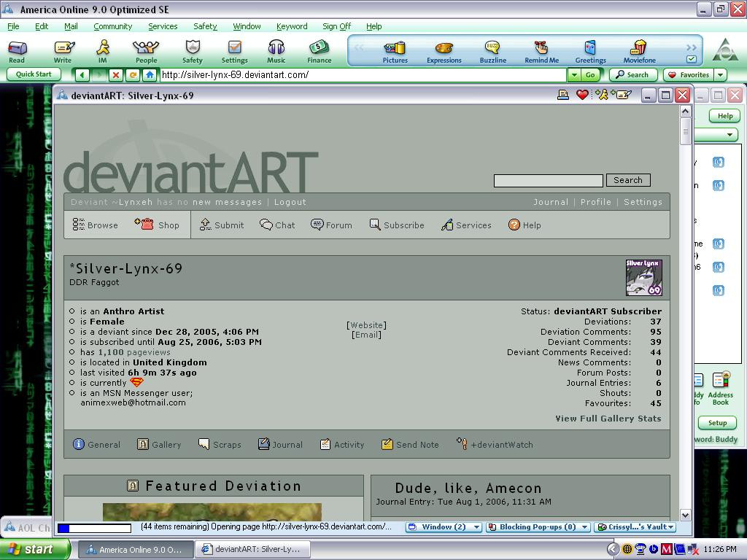The width and height of the screenshot is (747, 560).
Task: Open the profile Scraps tab
Action: click(220, 444)
